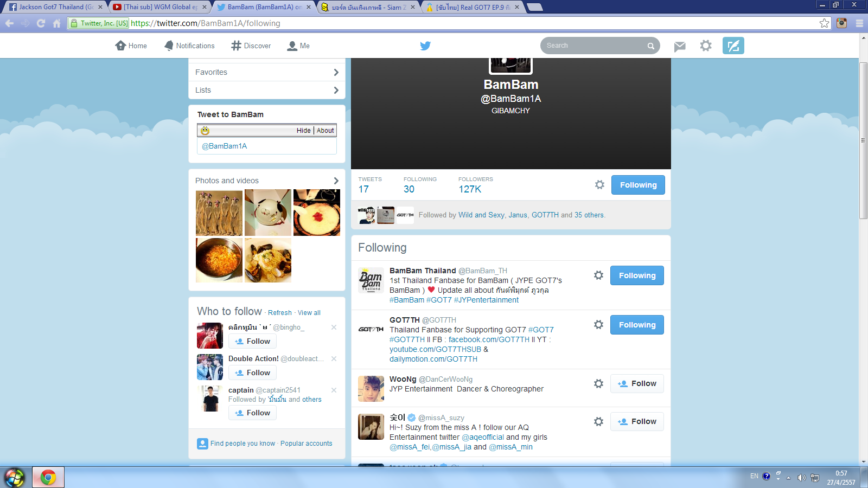View BamBam's 127K followers
The image size is (868, 488).
tap(476, 185)
